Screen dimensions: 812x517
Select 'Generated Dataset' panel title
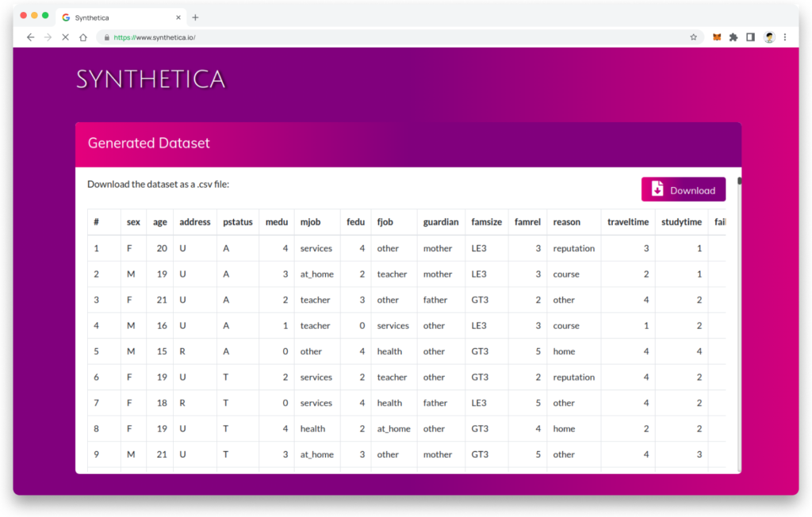[148, 143]
